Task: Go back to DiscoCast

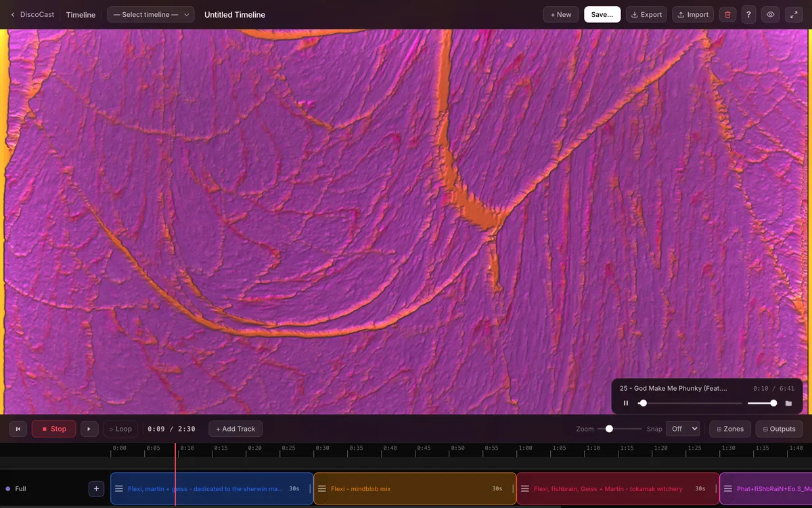Action: 32,14
